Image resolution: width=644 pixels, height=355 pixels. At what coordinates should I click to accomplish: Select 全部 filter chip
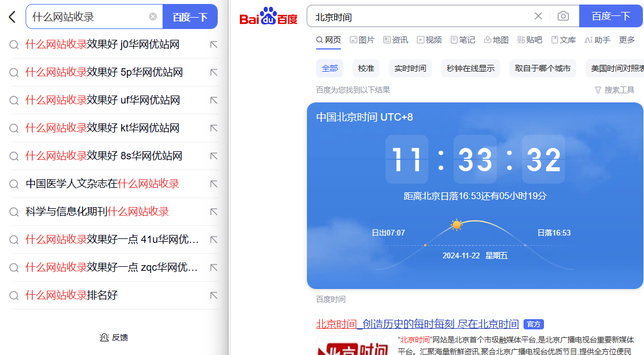[330, 68]
